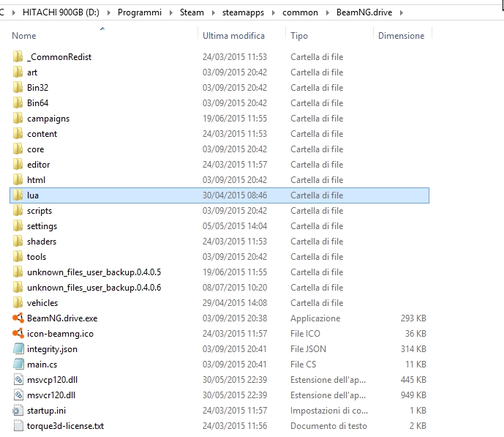Screen dimensions: 504x437
Task: Go to Steam in address breadcrumb
Action: coord(192,12)
